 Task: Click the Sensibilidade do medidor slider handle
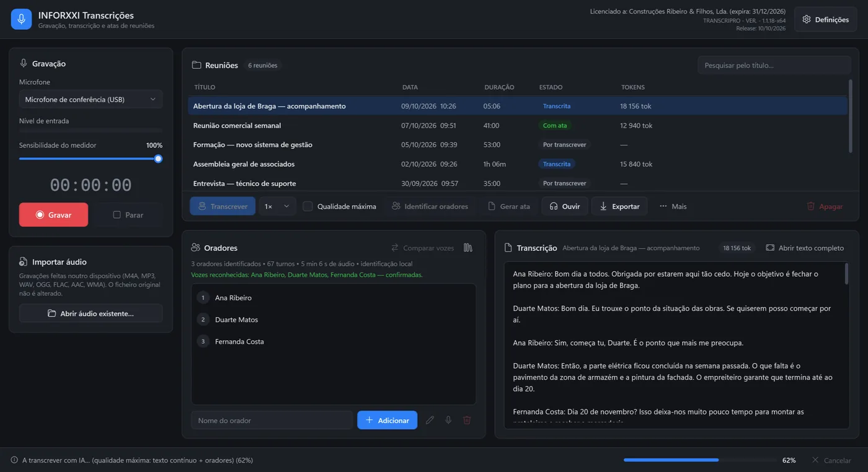tap(158, 159)
